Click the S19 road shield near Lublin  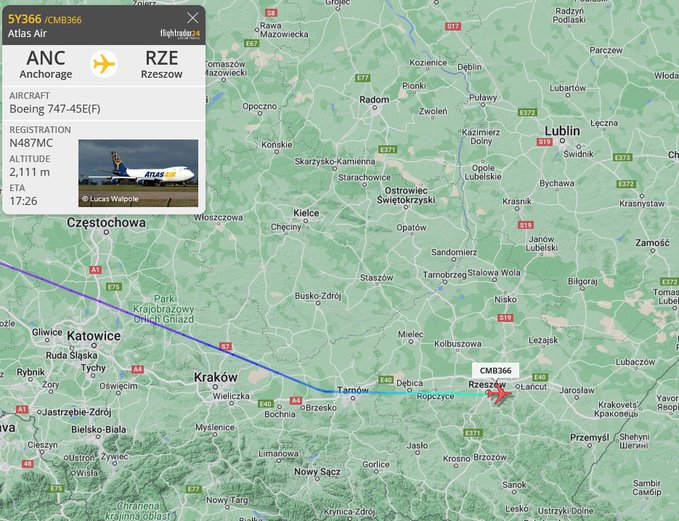[x=544, y=142]
